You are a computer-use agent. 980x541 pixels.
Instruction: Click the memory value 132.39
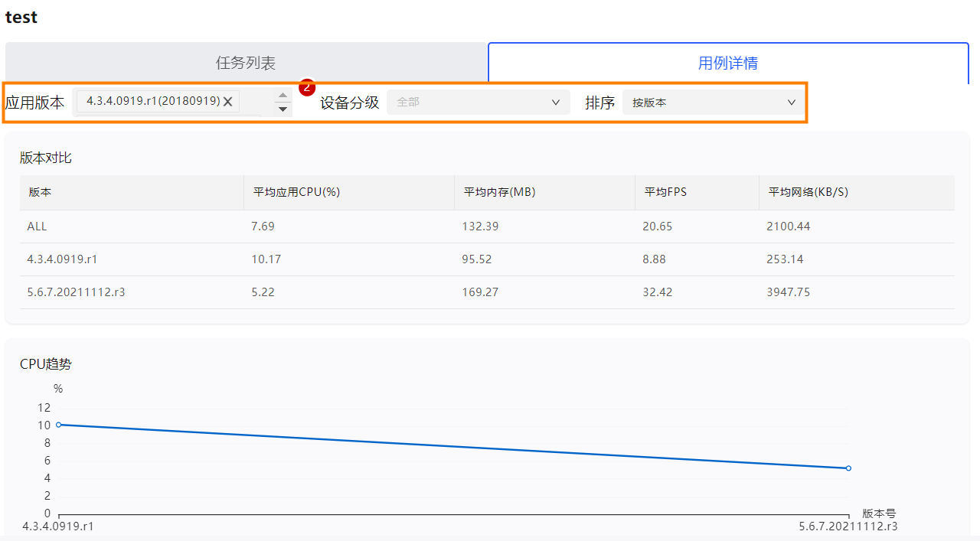[480, 227]
